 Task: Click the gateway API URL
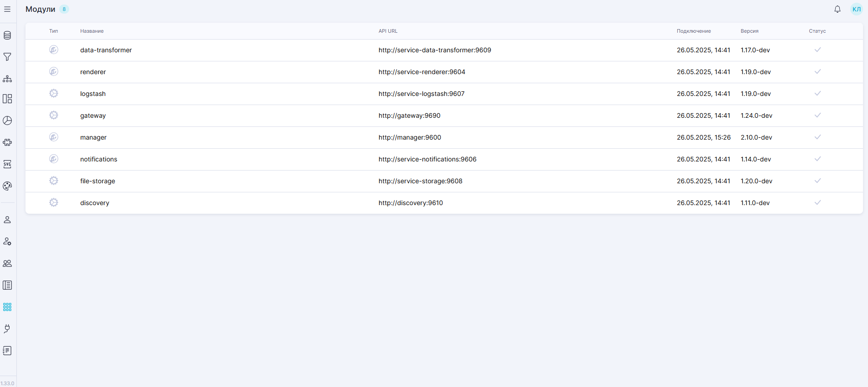coord(409,116)
